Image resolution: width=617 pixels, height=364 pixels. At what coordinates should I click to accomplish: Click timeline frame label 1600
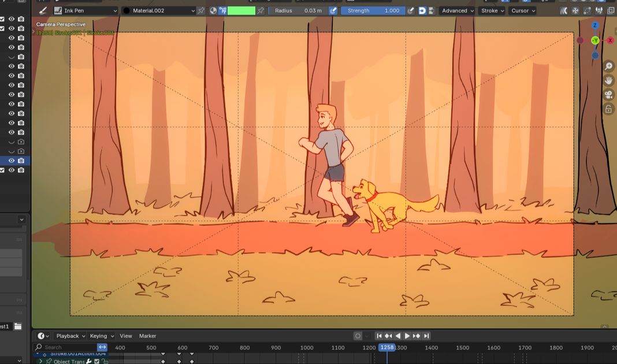[494, 347]
